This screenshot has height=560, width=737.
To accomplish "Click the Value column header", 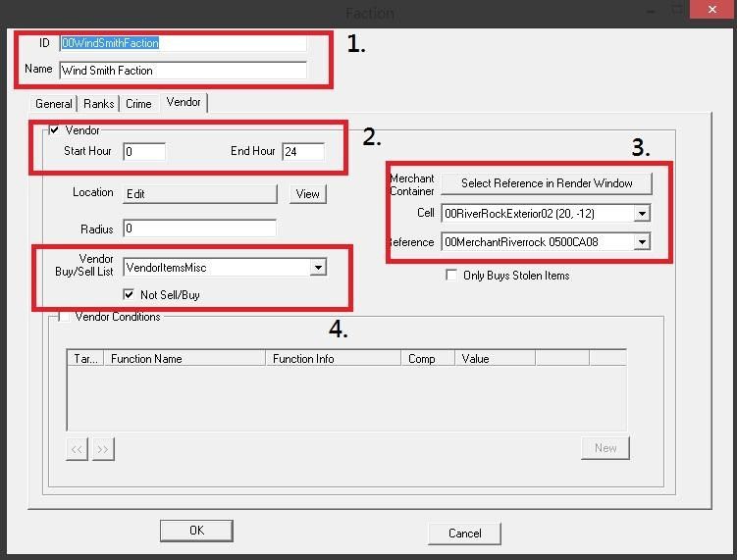I will click(495, 358).
